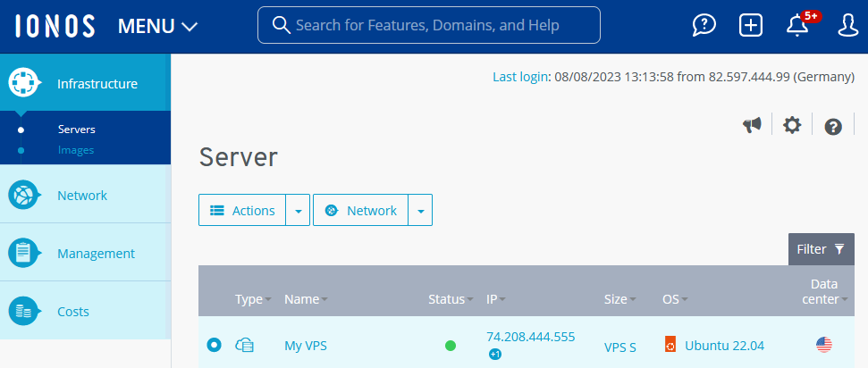Screen dimensions: 868x368
Task: Open the Network button dropdown arrow
Action: pos(420,211)
